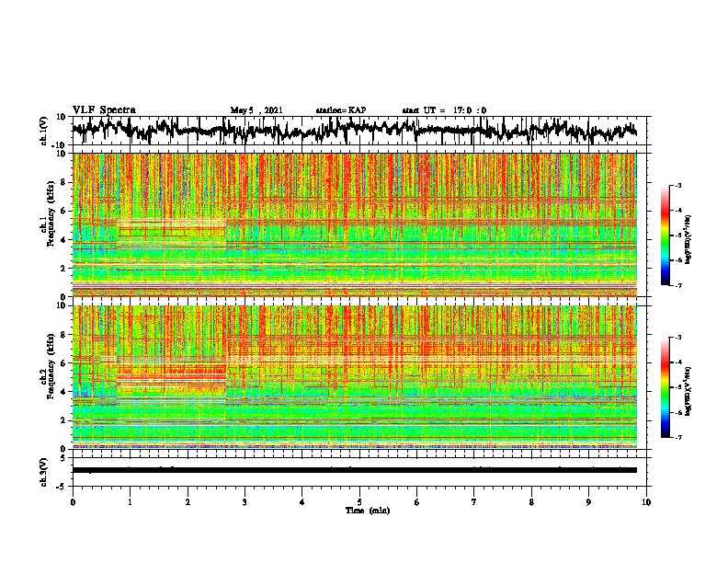The width and height of the screenshot is (728, 563).
Task: Click the ch.2 spectrogram color scale bar
Action: 665,387
